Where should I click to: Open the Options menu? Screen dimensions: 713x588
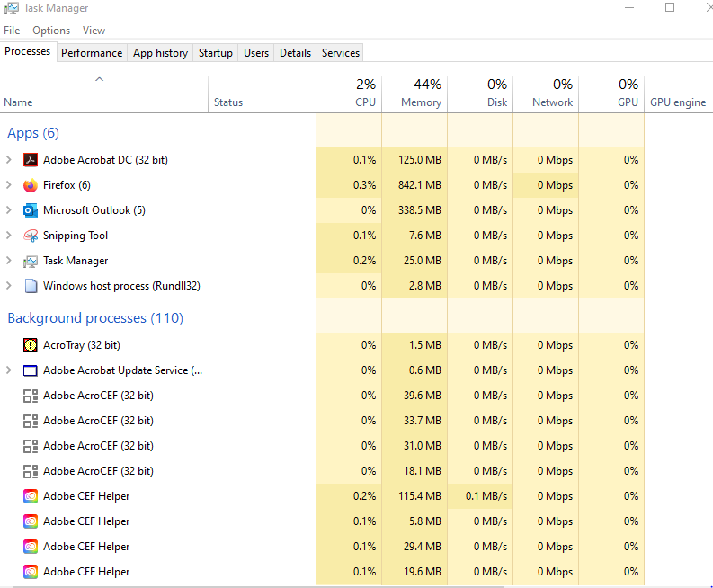pos(51,31)
